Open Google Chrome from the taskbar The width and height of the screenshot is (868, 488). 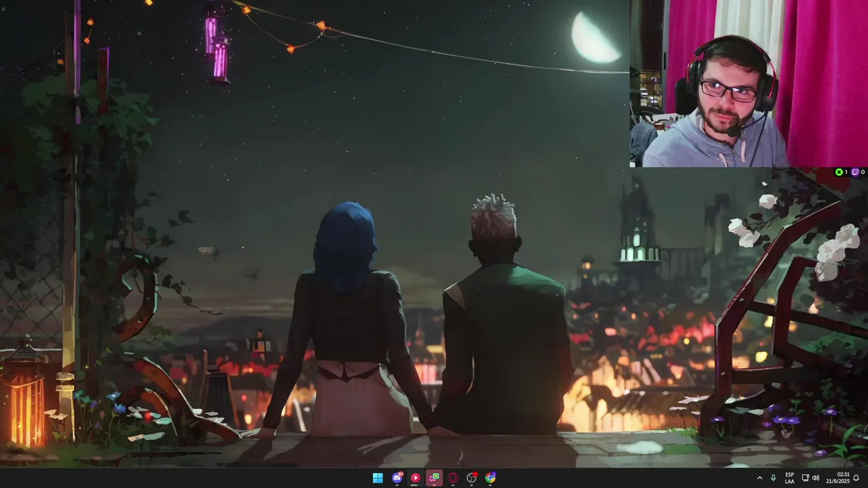[x=490, y=478]
